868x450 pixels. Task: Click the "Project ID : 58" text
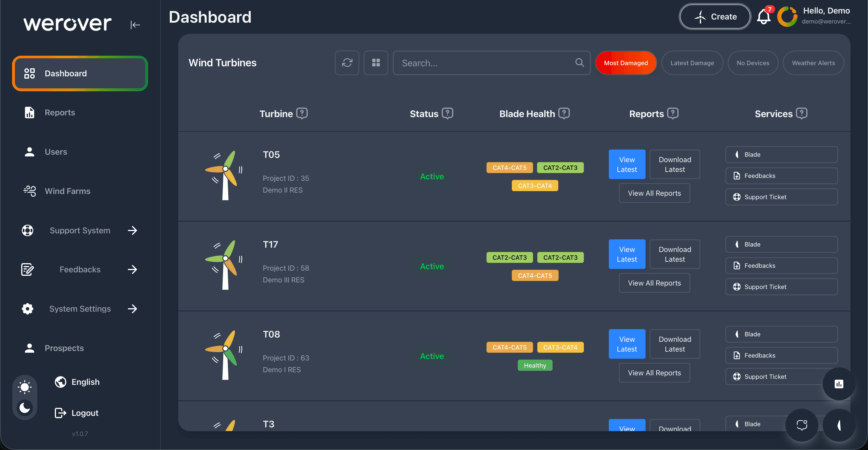(x=286, y=268)
